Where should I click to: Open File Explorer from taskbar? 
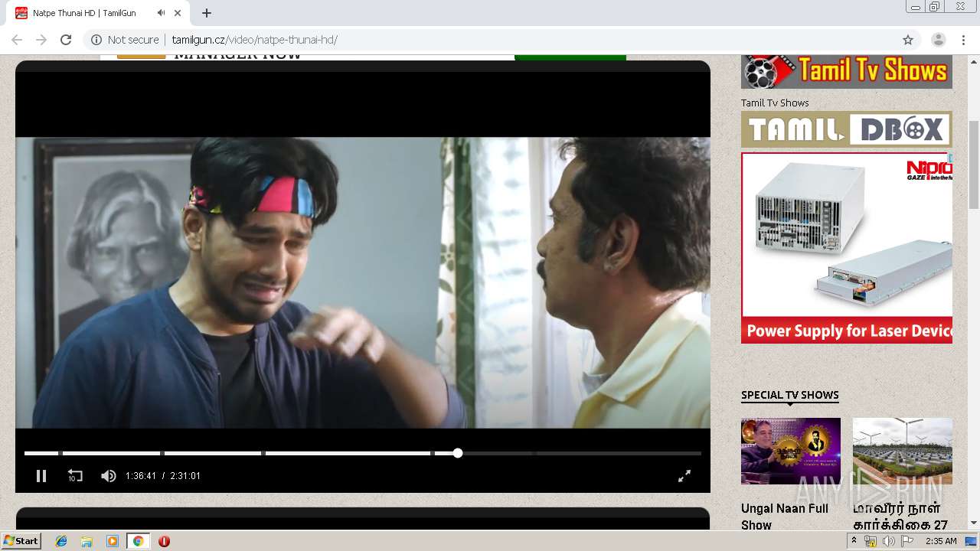click(x=87, y=541)
